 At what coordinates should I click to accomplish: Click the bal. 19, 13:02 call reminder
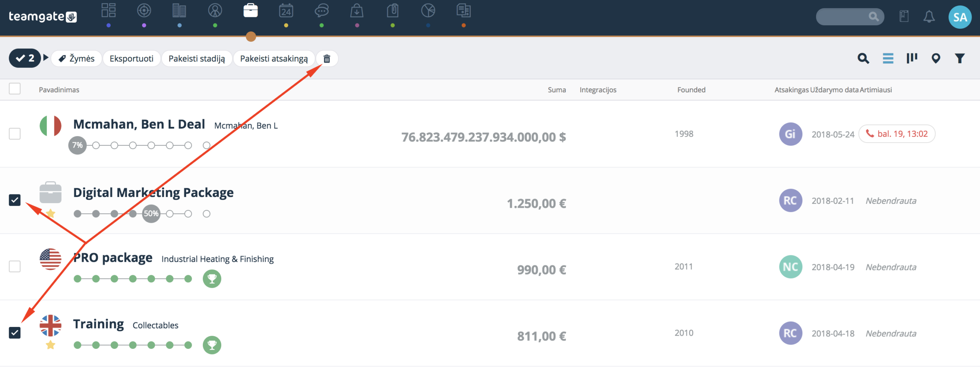pyautogui.click(x=897, y=134)
